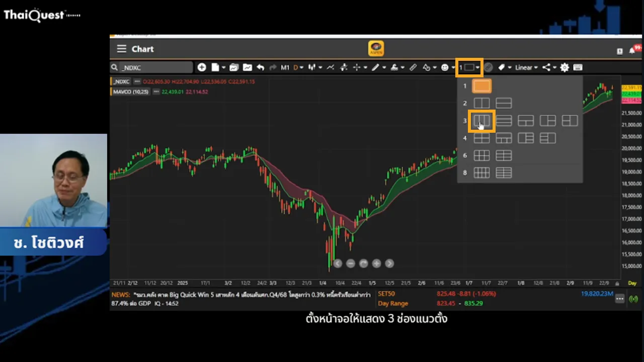The width and height of the screenshot is (644, 362).
Task: Pick the six-panel 3x2 grid layout
Action: point(481,156)
